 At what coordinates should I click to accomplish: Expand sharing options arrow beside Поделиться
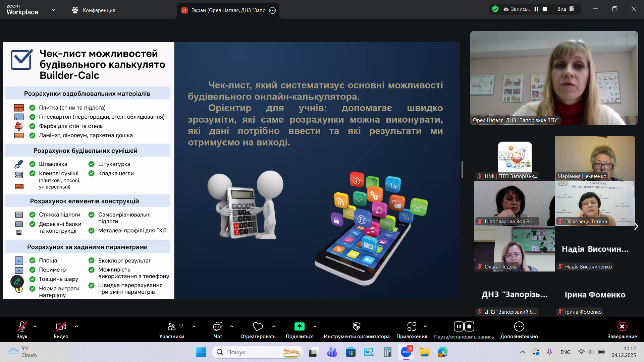pyautogui.click(x=315, y=326)
